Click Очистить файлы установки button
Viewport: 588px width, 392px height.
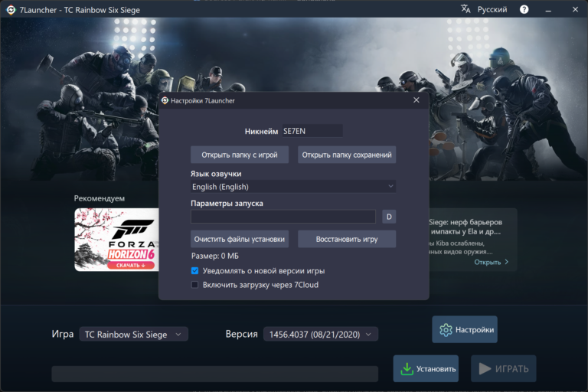pyautogui.click(x=240, y=239)
